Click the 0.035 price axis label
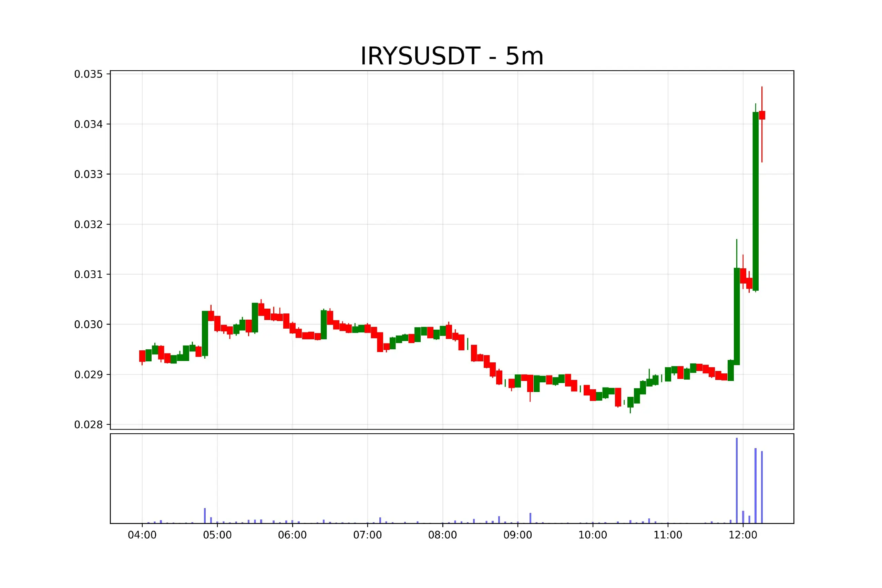882x588 pixels. point(88,74)
